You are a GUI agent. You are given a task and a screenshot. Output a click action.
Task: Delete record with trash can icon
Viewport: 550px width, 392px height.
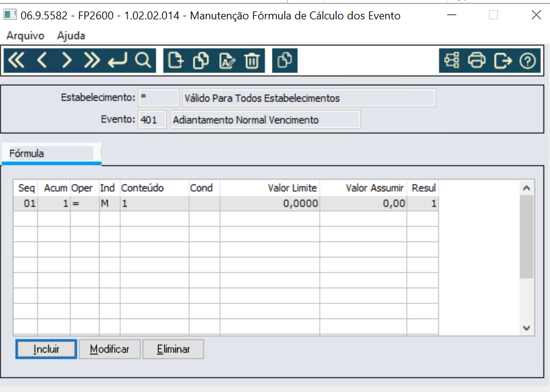coord(251,60)
